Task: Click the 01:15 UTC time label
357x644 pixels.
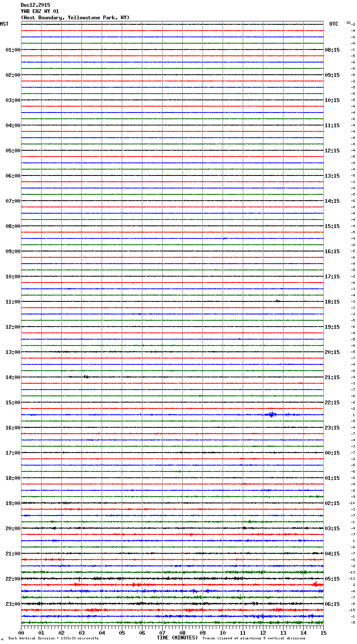Action: point(332,478)
